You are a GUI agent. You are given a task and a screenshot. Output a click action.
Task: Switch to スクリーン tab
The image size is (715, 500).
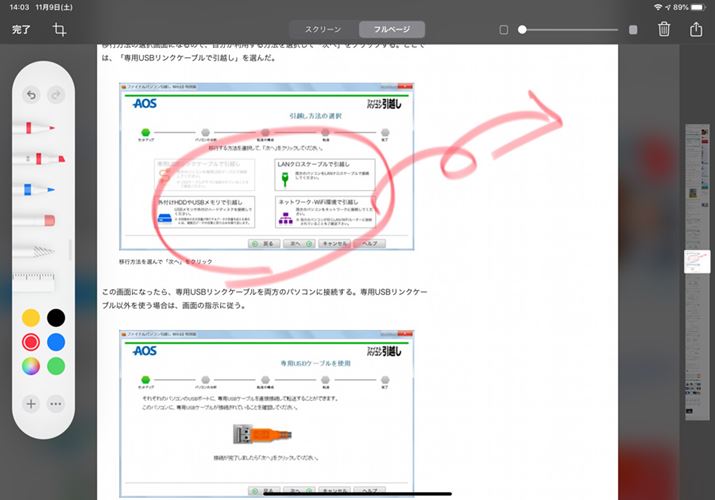pyautogui.click(x=323, y=29)
